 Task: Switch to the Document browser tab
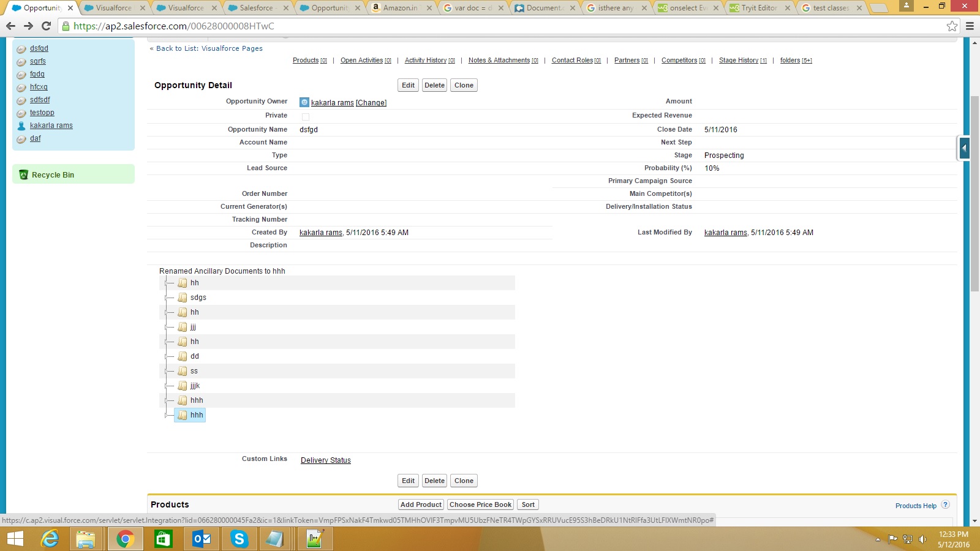(543, 8)
